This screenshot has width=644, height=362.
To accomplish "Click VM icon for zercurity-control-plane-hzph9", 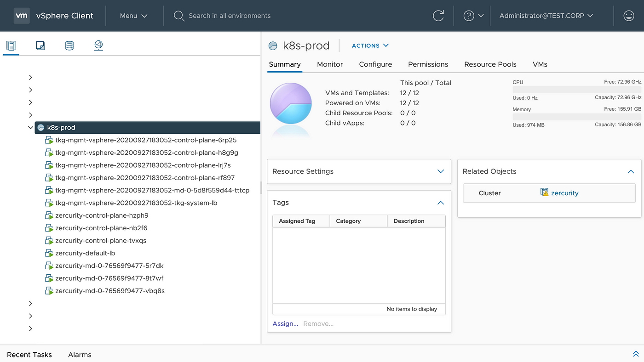I will pos(49,215).
